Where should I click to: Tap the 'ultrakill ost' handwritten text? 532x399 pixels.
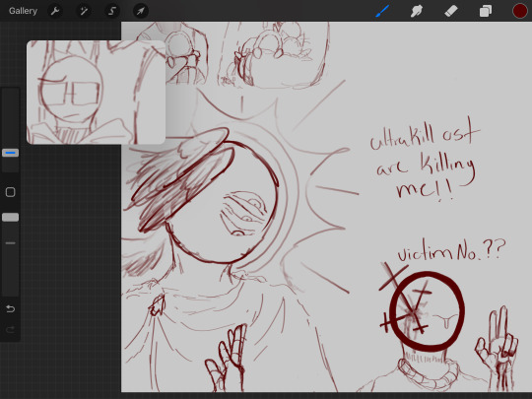tap(425, 133)
